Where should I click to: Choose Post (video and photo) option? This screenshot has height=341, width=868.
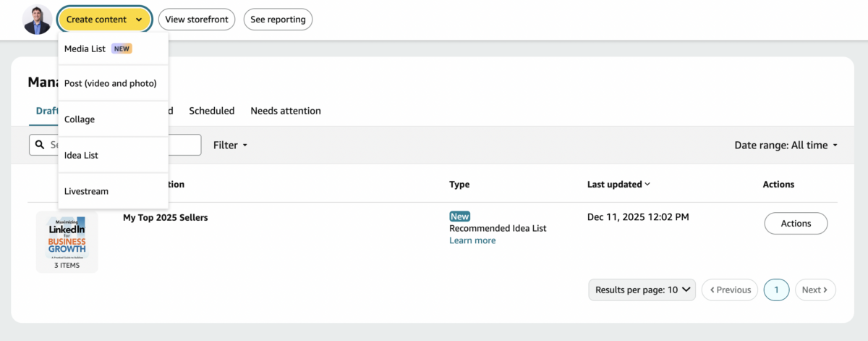coord(113,83)
